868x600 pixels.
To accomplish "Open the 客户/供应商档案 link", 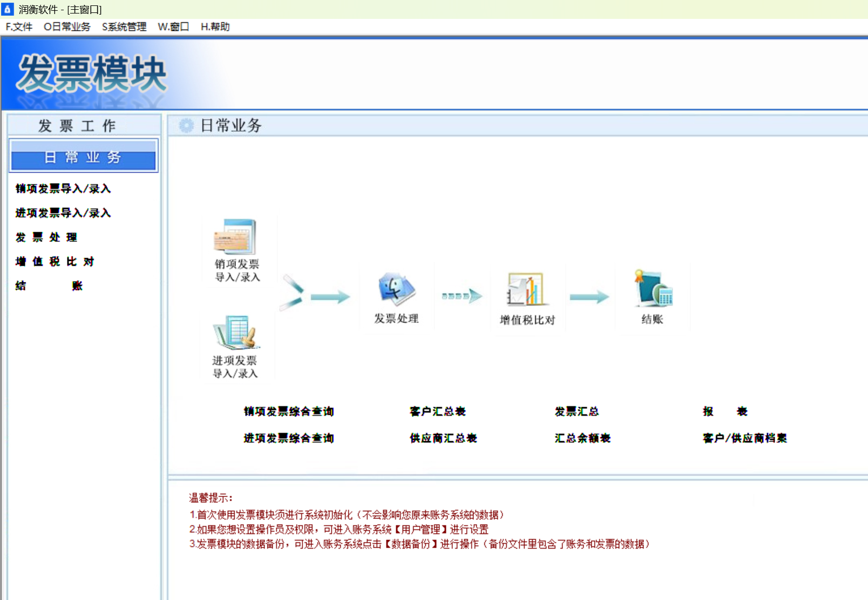I will pyautogui.click(x=744, y=438).
